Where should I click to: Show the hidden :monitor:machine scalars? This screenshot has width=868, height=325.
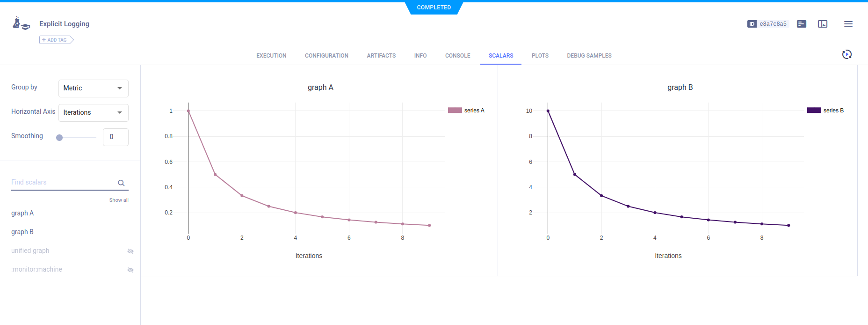tap(130, 270)
